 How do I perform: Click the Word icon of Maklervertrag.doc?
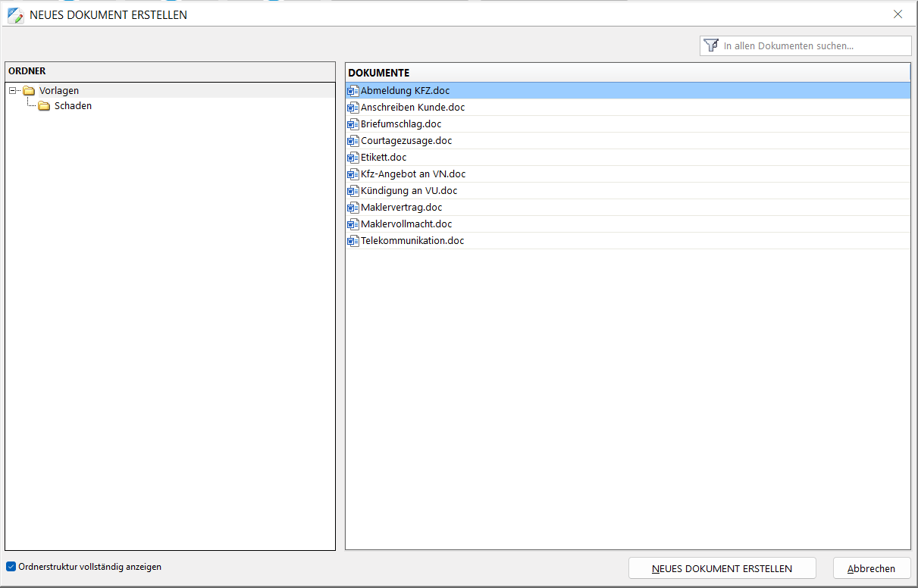(x=352, y=208)
